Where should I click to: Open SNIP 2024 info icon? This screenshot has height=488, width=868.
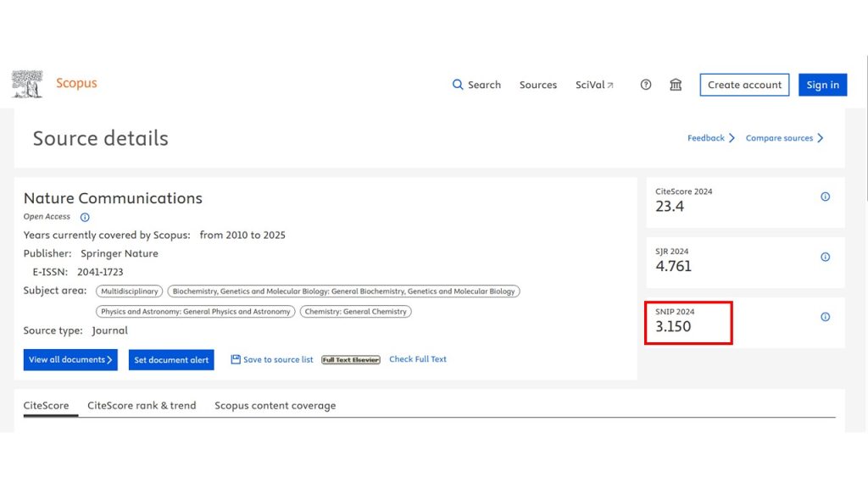click(825, 317)
